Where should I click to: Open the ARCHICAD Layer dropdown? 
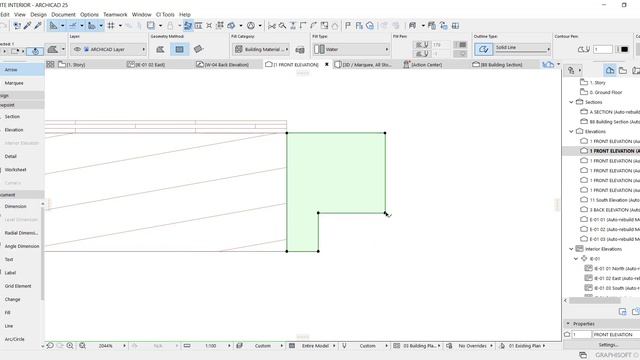click(109, 49)
